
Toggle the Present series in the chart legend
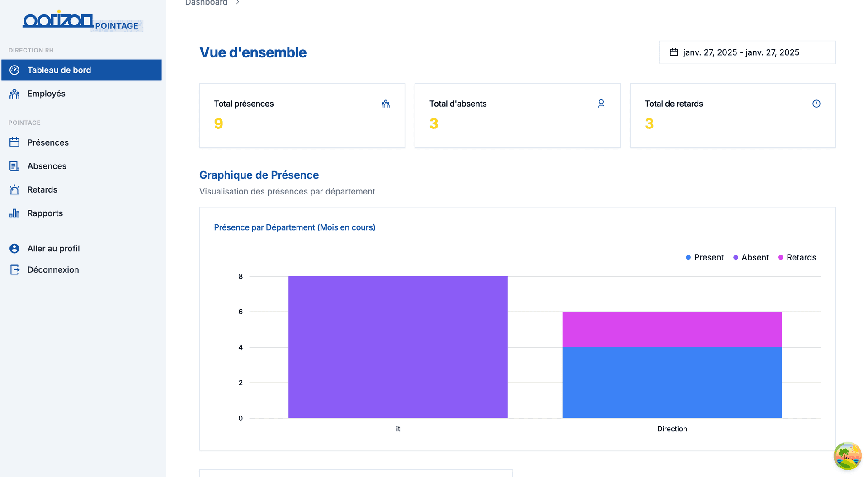704,257
